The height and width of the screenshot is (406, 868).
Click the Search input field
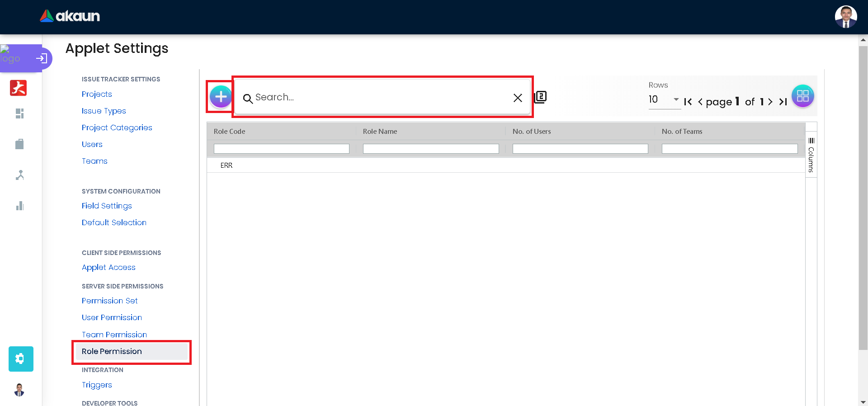pyautogui.click(x=382, y=97)
